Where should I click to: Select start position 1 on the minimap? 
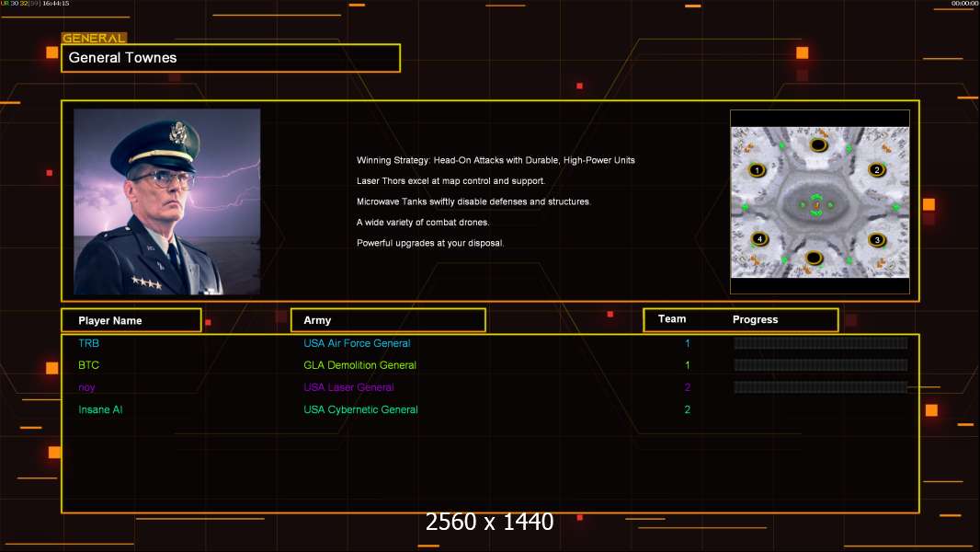[x=757, y=170]
